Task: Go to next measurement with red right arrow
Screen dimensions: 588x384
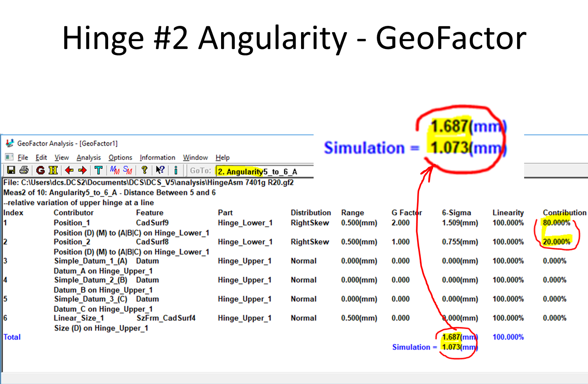Action: coord(82,170)
